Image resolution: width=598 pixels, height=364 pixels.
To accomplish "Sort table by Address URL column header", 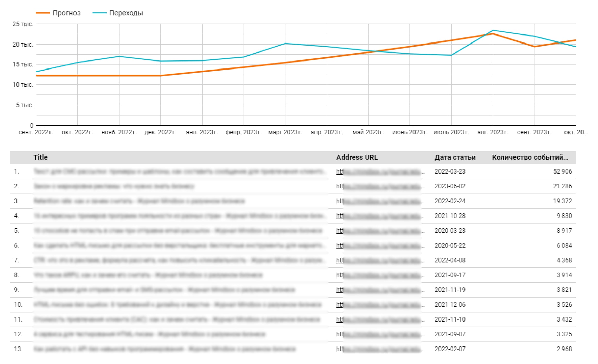I will pyautogui.click(x=357, y=157).
